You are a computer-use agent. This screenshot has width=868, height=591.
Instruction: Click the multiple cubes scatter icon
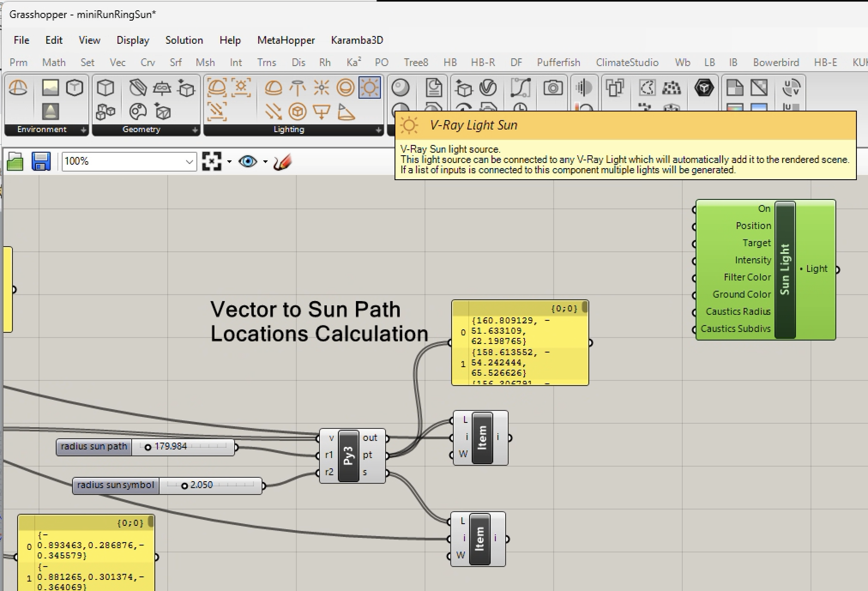pyautogui.click(x=105, y=112)
